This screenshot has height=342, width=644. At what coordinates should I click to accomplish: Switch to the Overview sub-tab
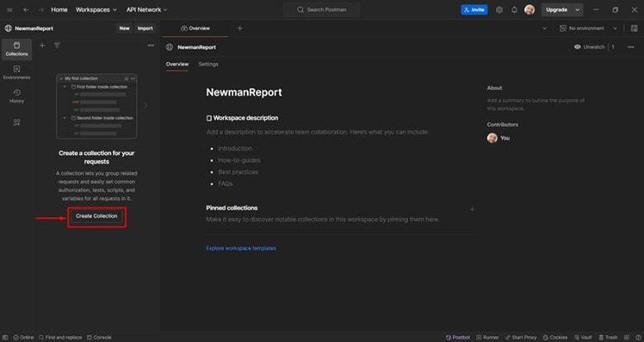tap(177, 64)
